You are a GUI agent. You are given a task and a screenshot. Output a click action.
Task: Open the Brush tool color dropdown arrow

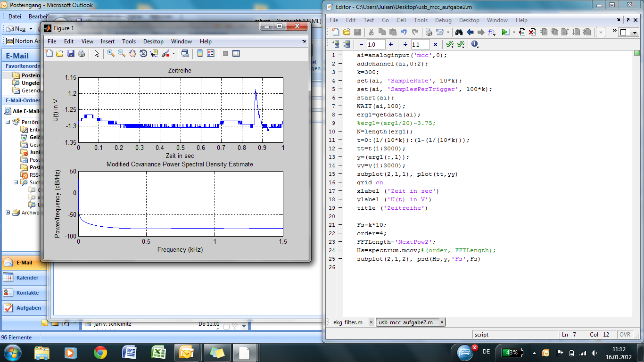pos(173,54)
